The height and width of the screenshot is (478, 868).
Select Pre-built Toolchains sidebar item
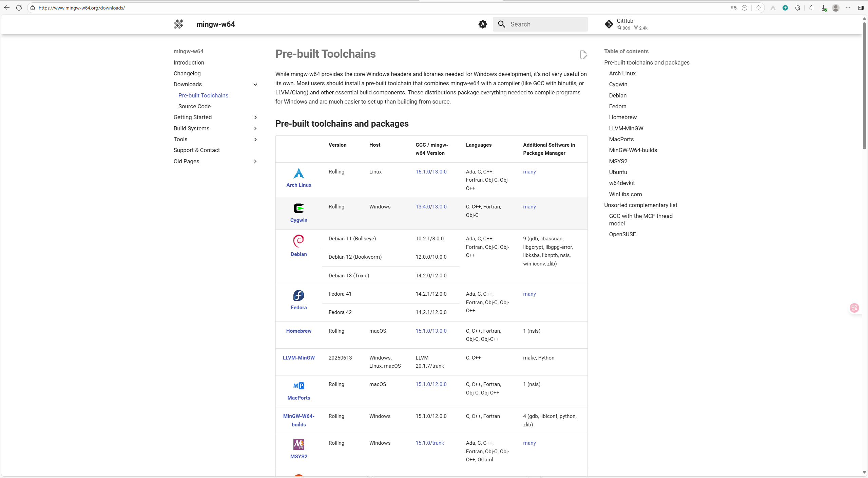pyautogui.click(x=203, y=95)
